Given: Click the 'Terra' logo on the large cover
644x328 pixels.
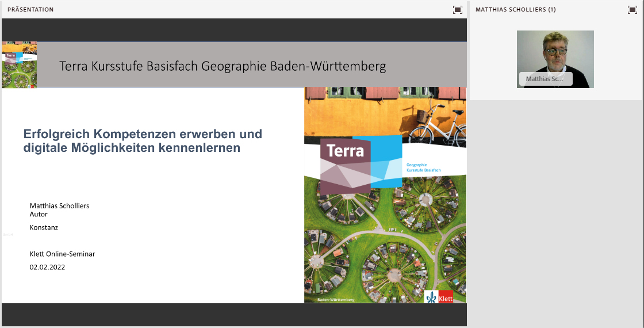Looking at the screenshot, I should tap(345, 151).
